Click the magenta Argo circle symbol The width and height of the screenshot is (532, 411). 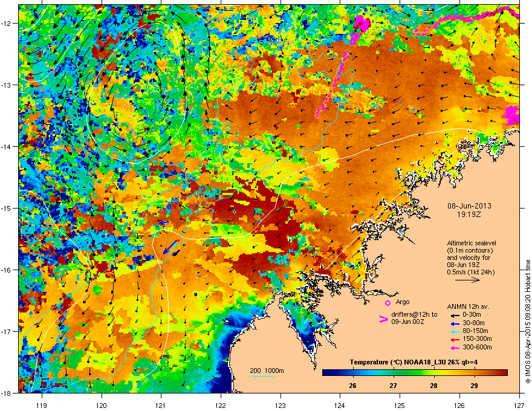pos(388,303)
